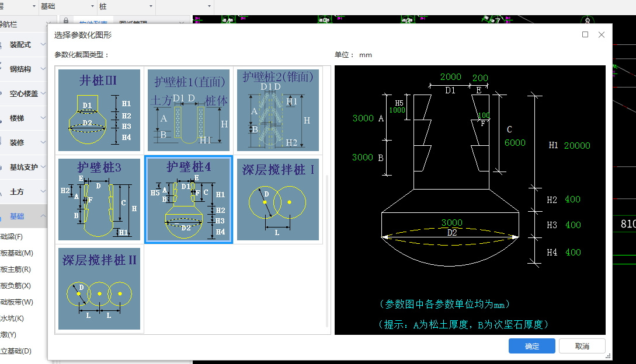Edit the B value 3000
This screenshot has width=636, height=364.
coord(363,157)
